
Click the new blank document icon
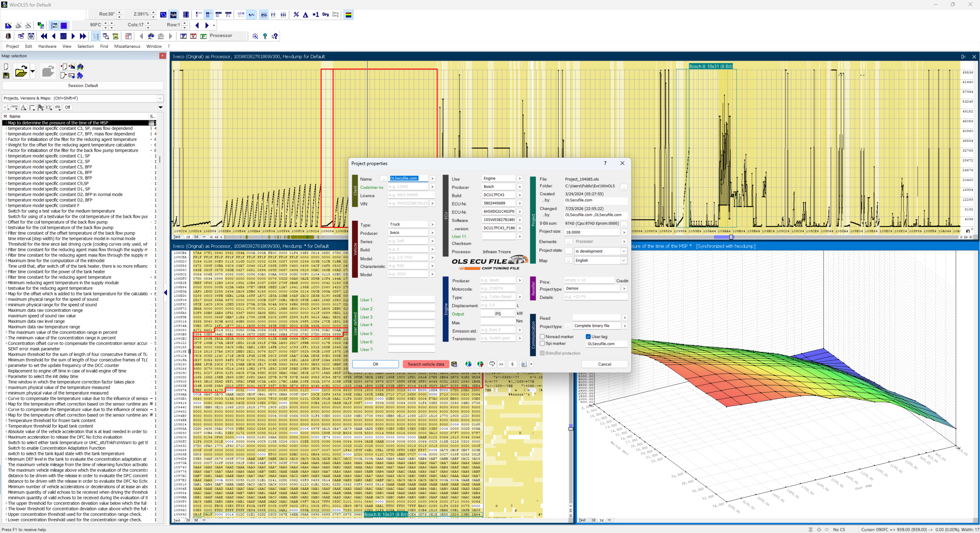[6, 67]
